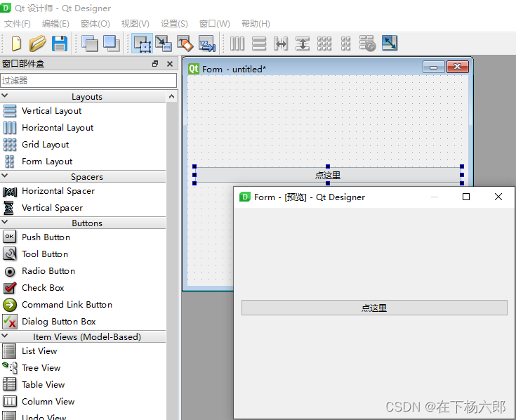Image resolution: width=516 pixels, height=420 pixels.
Task: Click the Adjust Size toolbar icon
Action: (390, 43)
